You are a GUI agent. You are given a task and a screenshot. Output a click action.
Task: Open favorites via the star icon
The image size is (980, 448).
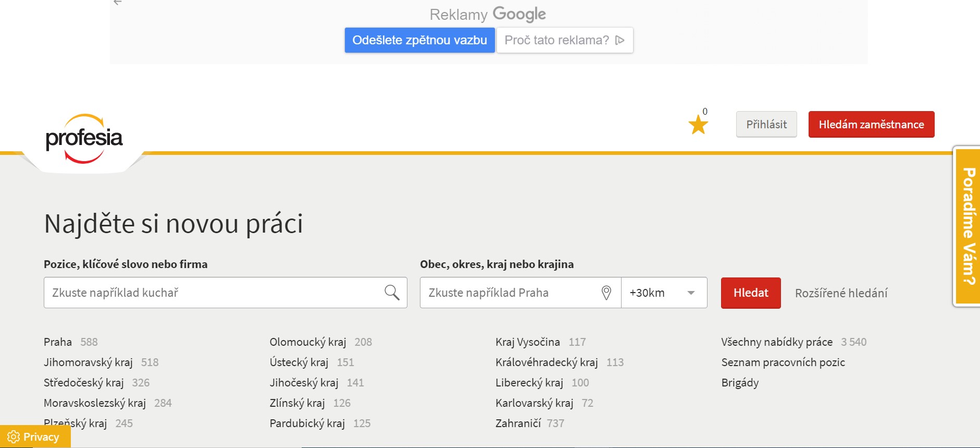(698, 125)
